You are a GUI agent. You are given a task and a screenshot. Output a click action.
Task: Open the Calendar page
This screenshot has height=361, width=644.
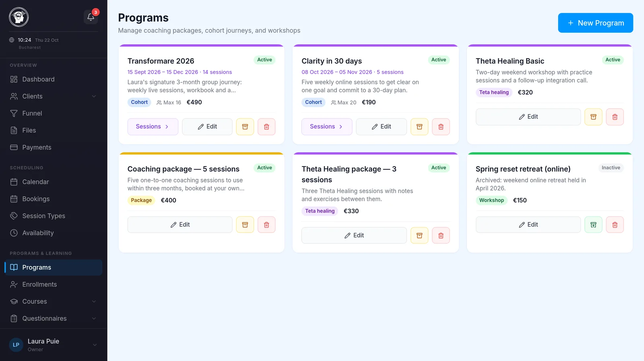click(54, 182)
